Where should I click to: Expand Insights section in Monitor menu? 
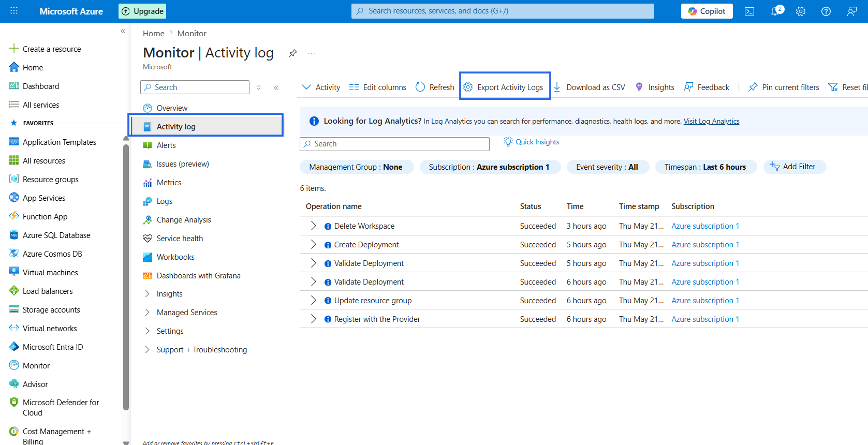pos(148,294)
